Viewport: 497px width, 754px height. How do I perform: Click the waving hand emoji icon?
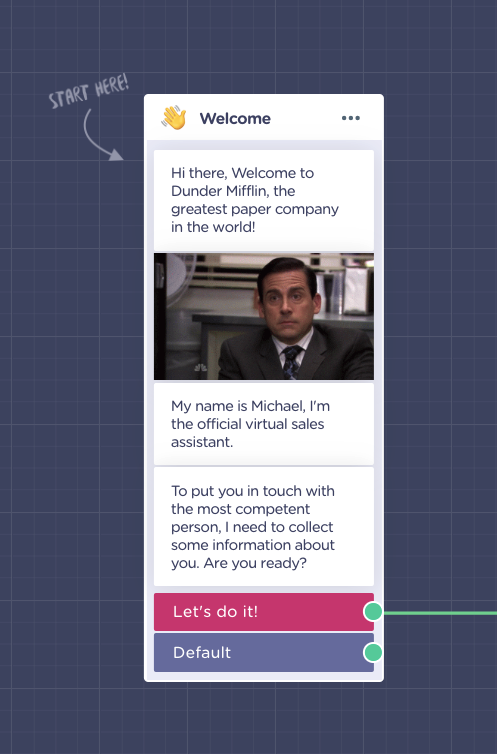click(x=174, y=118)
